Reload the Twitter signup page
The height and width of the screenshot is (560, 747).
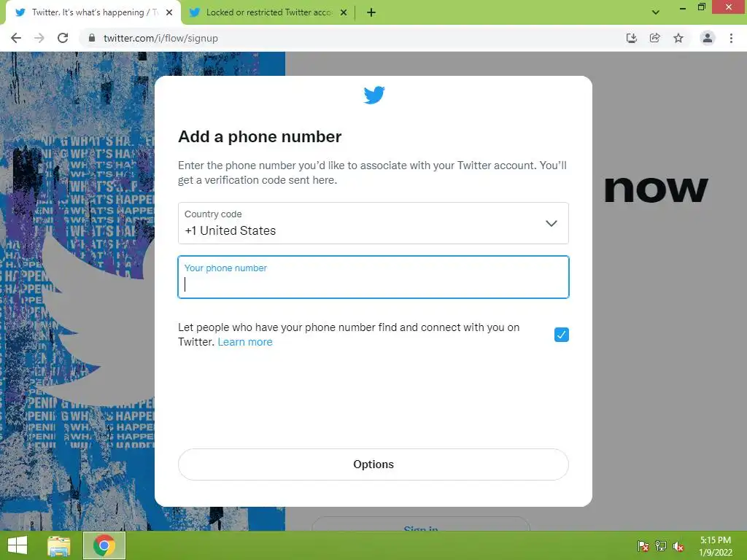63,38
